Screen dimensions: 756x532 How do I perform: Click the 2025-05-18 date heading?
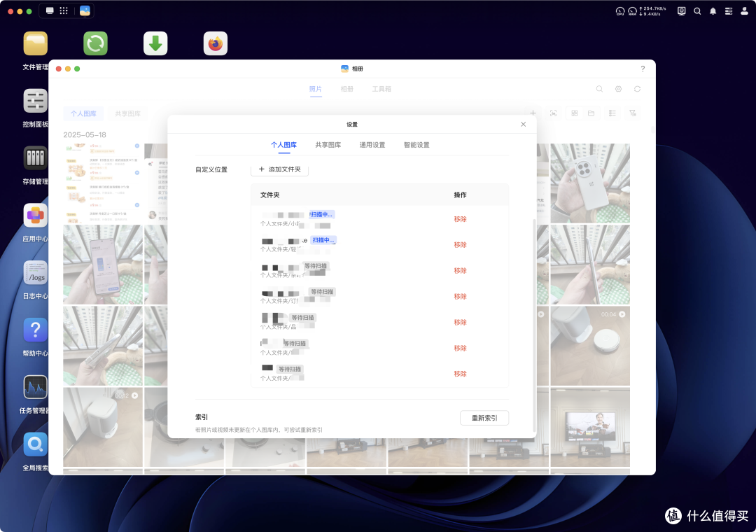pyautogui.click(x=85, y=134)
